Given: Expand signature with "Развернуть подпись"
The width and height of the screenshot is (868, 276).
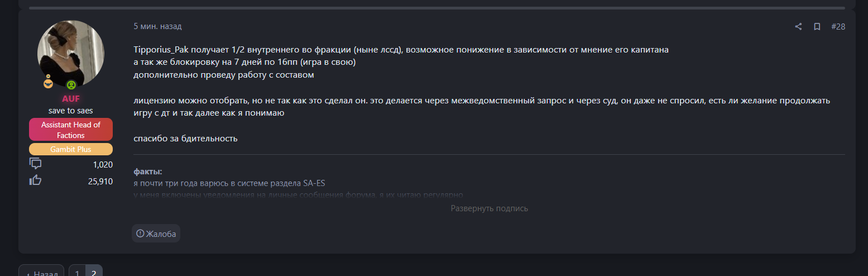Looking at the screenshot, I should tap(489, 208).
